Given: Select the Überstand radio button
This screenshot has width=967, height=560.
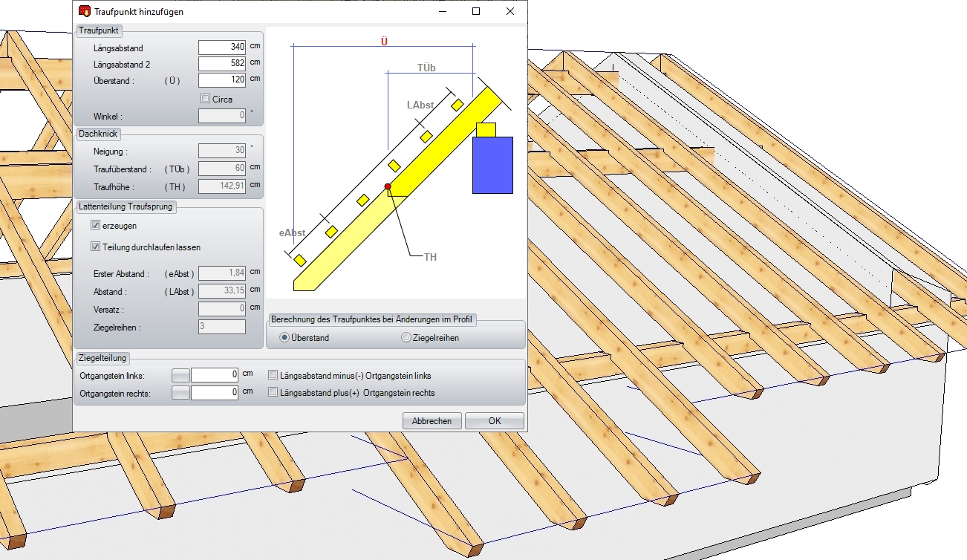Looking at the screenshot, I should point(284,338).
